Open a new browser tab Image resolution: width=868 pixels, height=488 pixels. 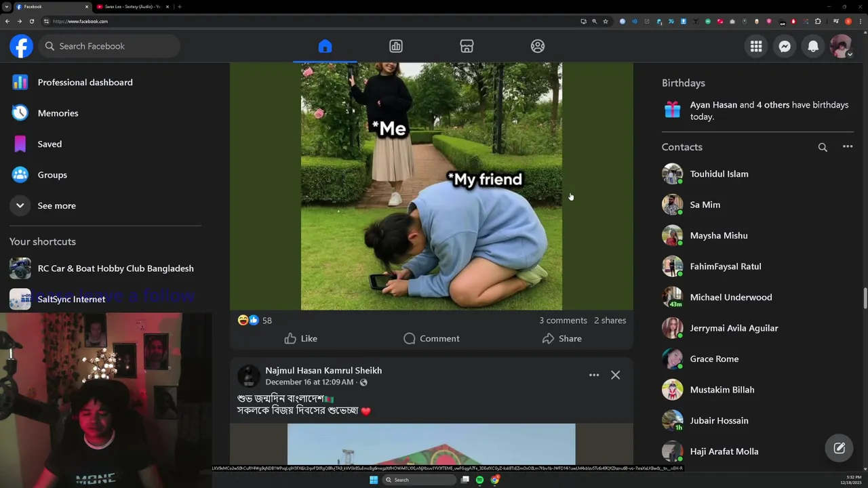[179, 7]
